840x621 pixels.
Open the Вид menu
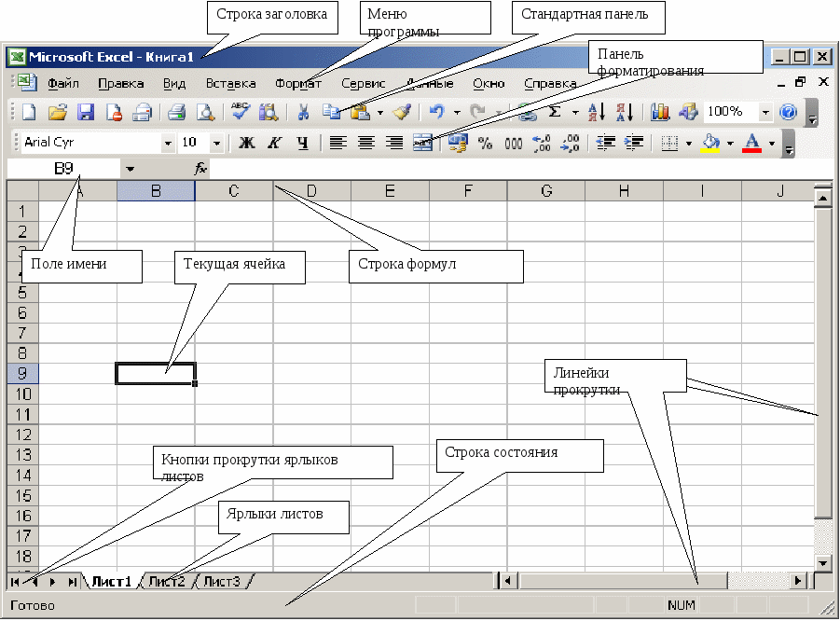[174, 84]
